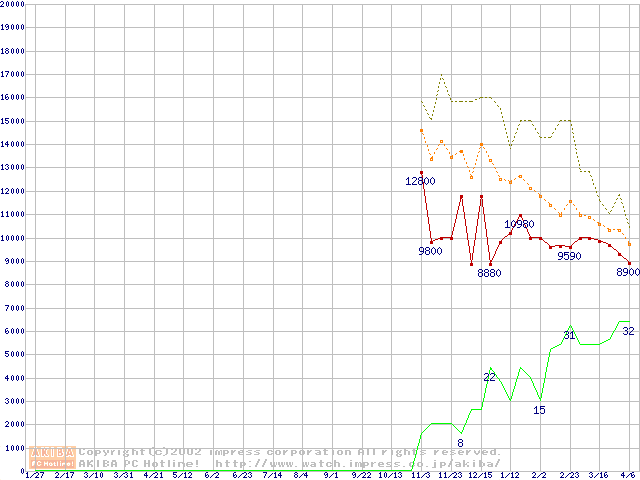Click the green line label 22
Image resolution: width=640 pixels, height=480 pixels.
(x=489, y=377)
